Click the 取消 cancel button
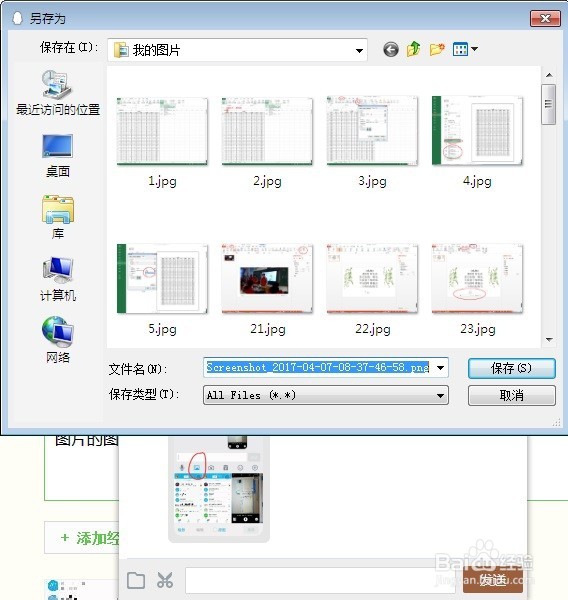This screenshot has height=600, width=568. click(511, 395)
